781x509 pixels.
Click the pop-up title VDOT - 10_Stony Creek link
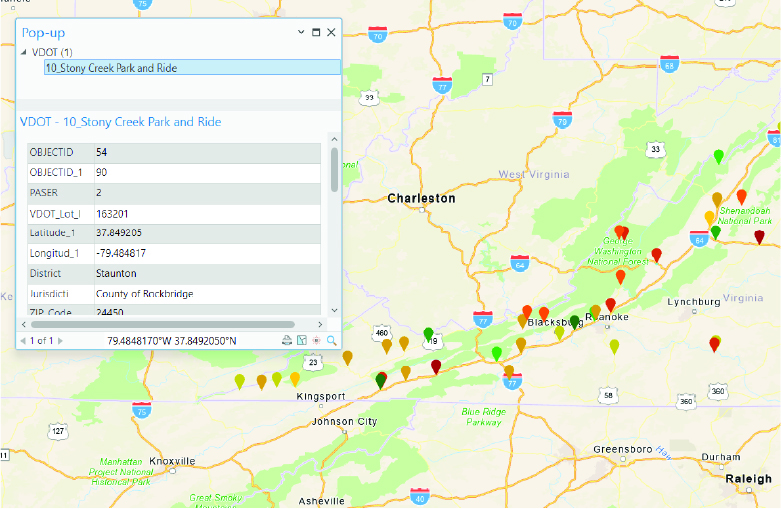click(121, 122)
